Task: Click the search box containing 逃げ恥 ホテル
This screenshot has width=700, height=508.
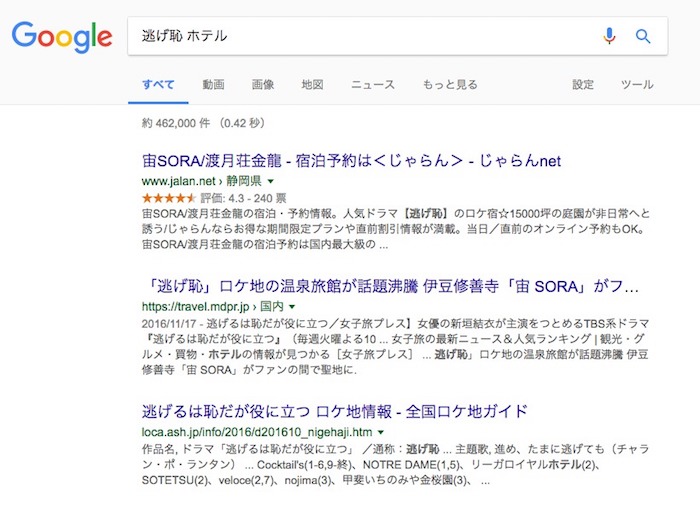Action: click(x=360, y=37)
